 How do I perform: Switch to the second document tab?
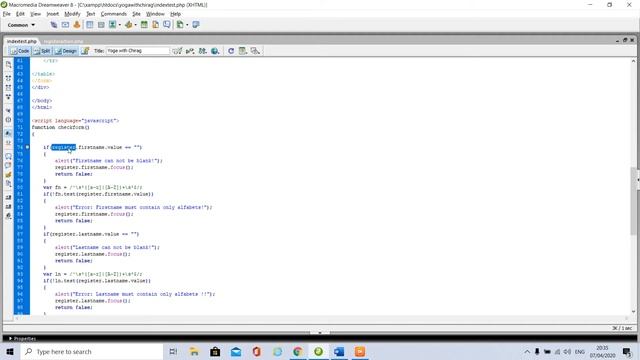(x=63, y=41)
